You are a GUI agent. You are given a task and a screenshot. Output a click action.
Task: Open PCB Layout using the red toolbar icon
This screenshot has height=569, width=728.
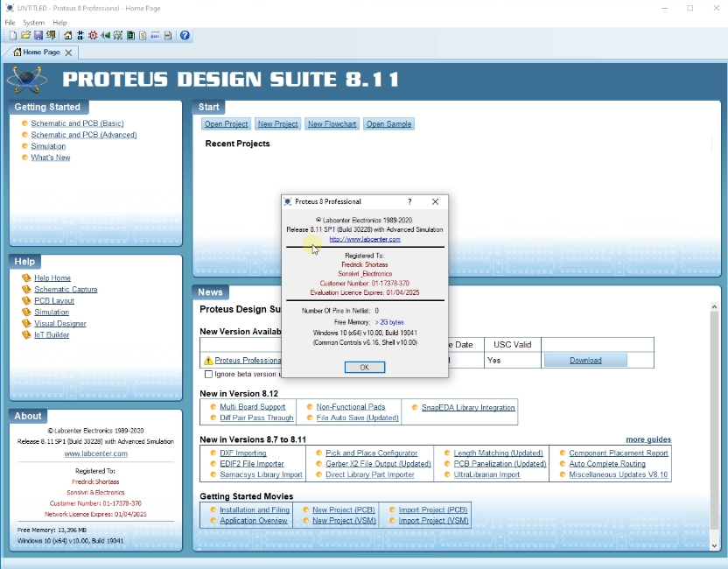(x=93, y=36)
